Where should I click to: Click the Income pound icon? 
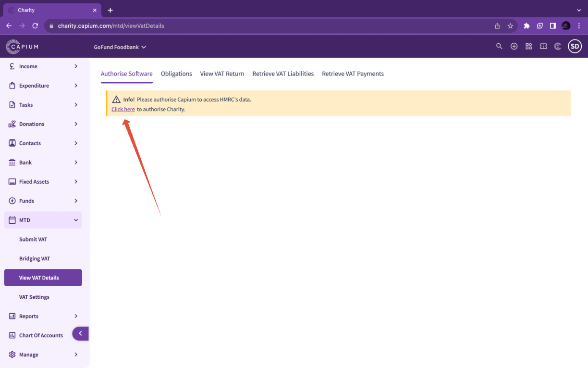12,66
